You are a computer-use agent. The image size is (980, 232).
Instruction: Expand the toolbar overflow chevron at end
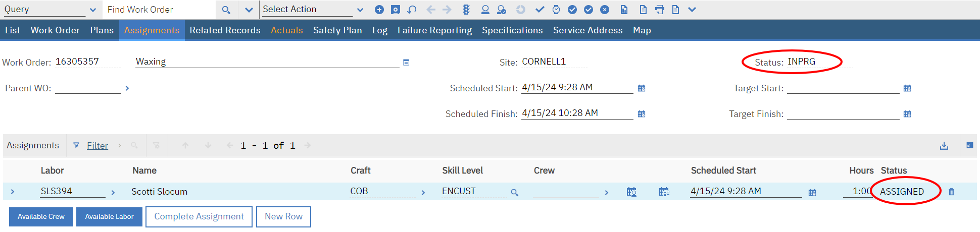pyautogui.click(x=693, y=10)
